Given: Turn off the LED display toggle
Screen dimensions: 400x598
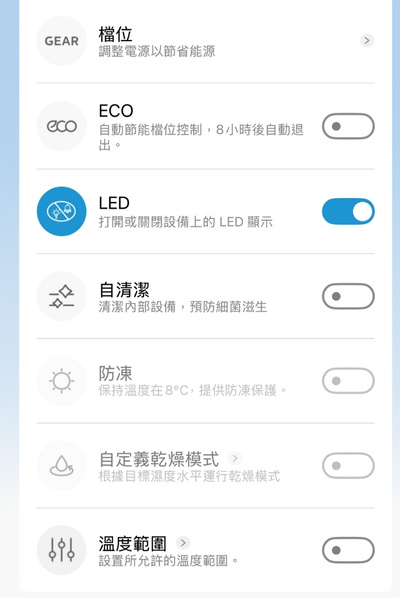Looking at the screenshot, I should click(348, 211).
